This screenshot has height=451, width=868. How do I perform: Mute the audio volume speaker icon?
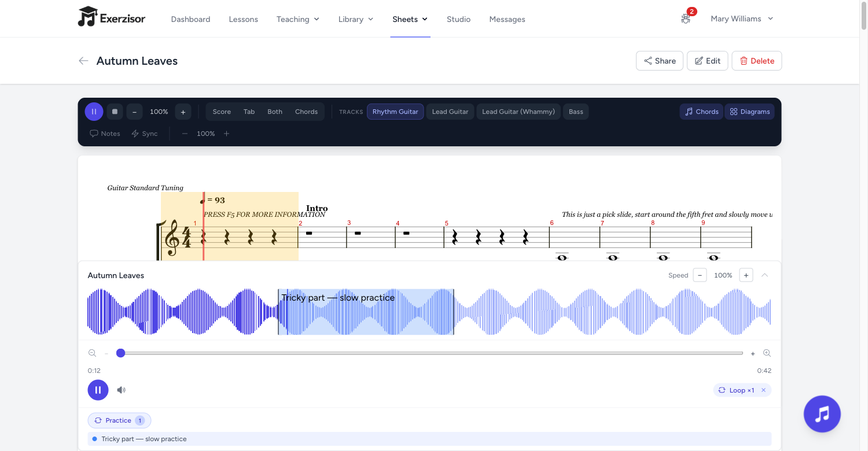121,390
